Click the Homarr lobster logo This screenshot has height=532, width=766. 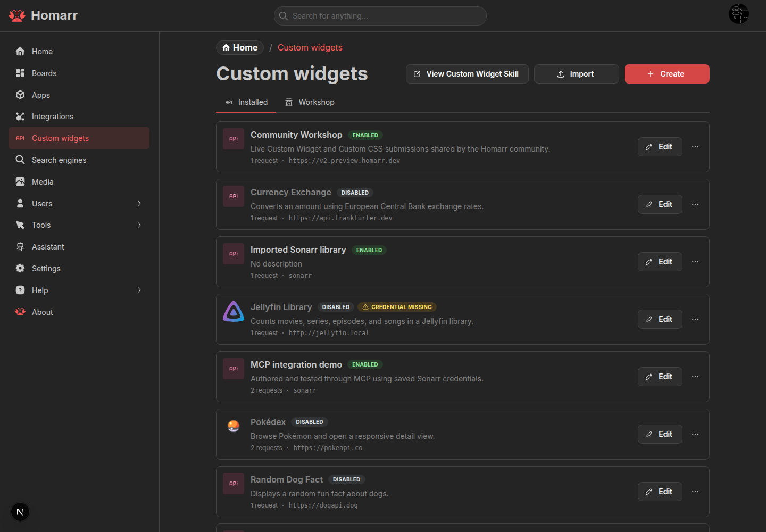(17, 15)
